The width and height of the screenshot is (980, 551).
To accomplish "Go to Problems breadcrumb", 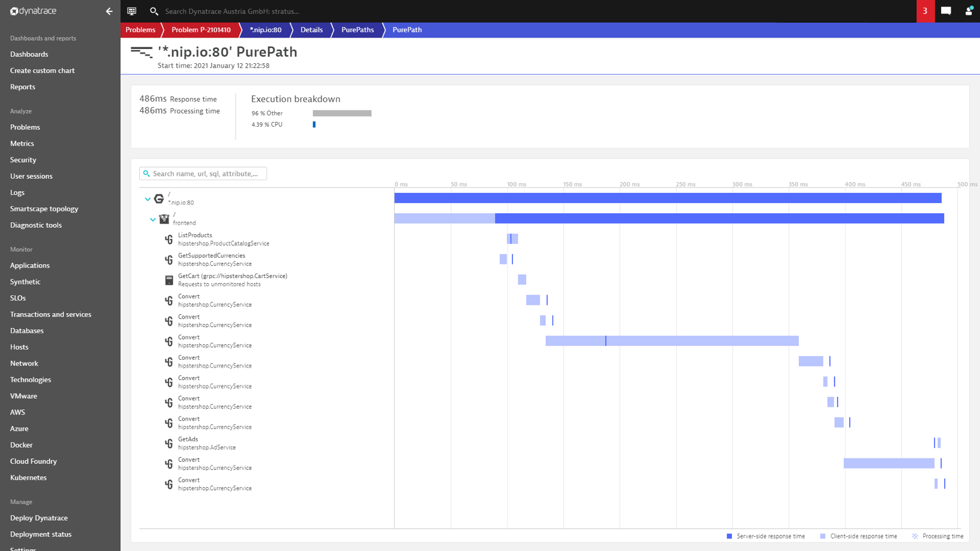I will pyautogui.click(x=141, y=30).
